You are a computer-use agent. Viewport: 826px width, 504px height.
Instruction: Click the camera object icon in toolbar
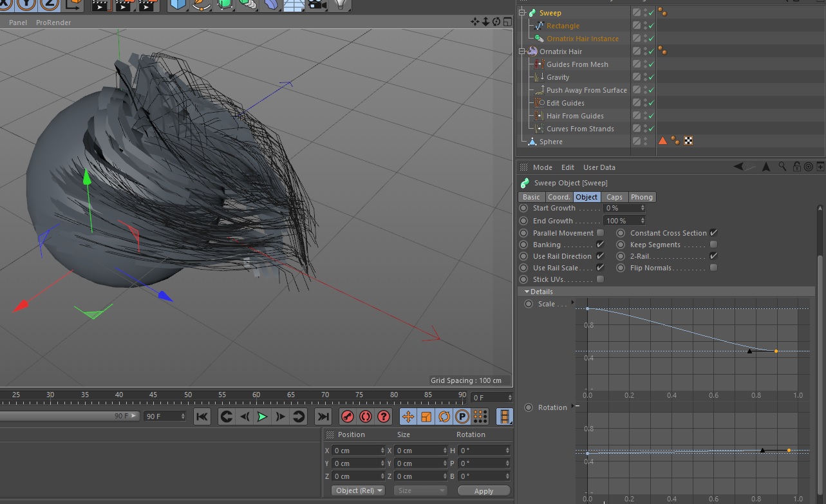tap(315, 5)
